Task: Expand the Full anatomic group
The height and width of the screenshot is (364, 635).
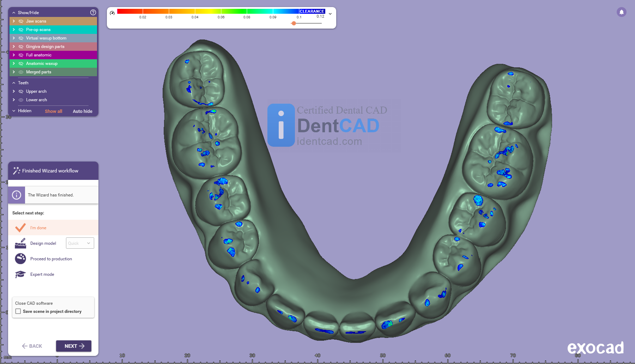Action: [14, 55]
